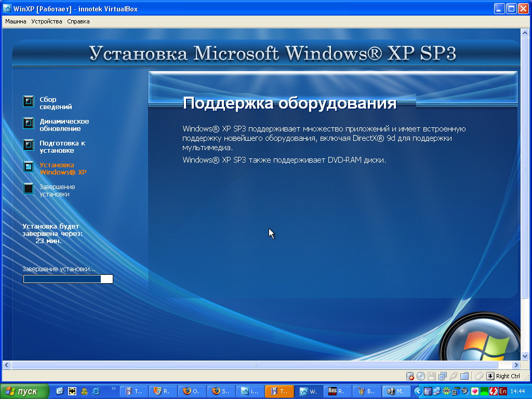The height and width of the screenshot is (399, 532).
Task: Click the networked computers tray icon
Action: pos(437,392)
